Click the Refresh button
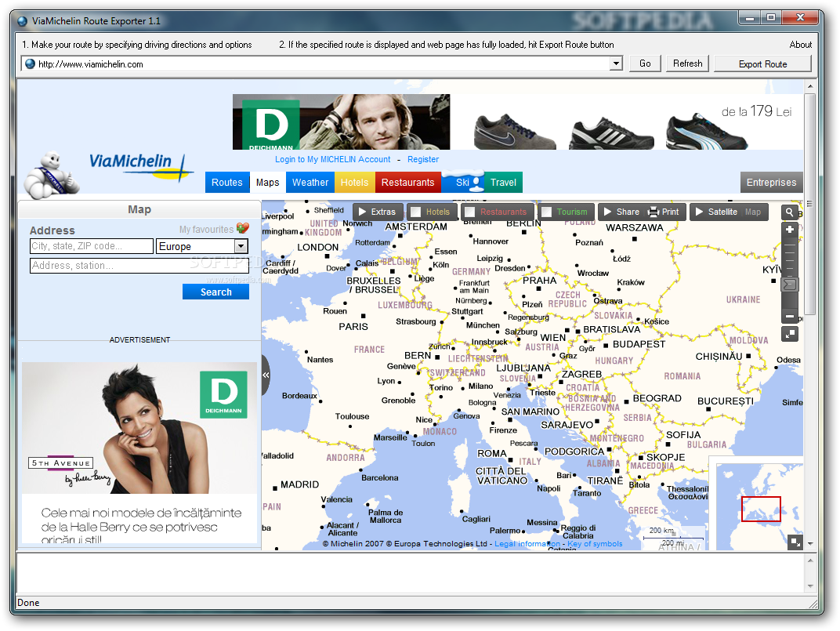The height and width of the screenshot is (631, 840). tap(688, 63)
